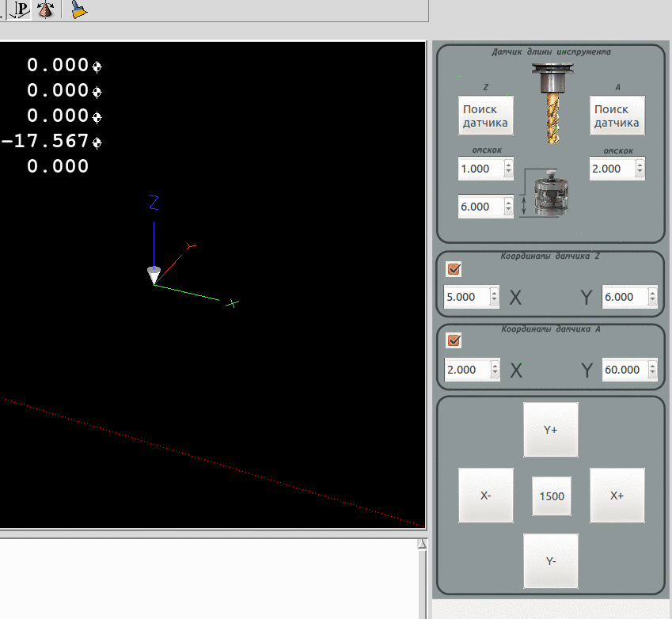The image size is (672, 619).
Task: Click the A sensor search button
Action: point(617,116)
